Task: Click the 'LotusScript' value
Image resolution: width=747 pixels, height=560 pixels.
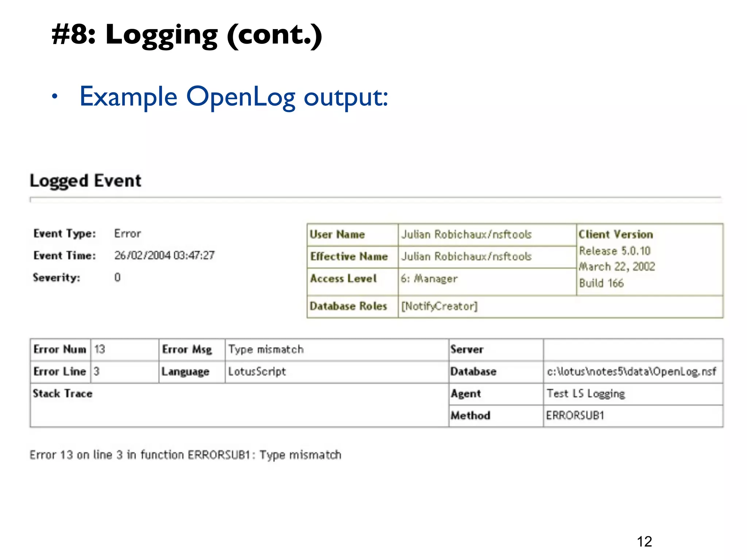Action: pyautogui.click(x=257, y=372)
